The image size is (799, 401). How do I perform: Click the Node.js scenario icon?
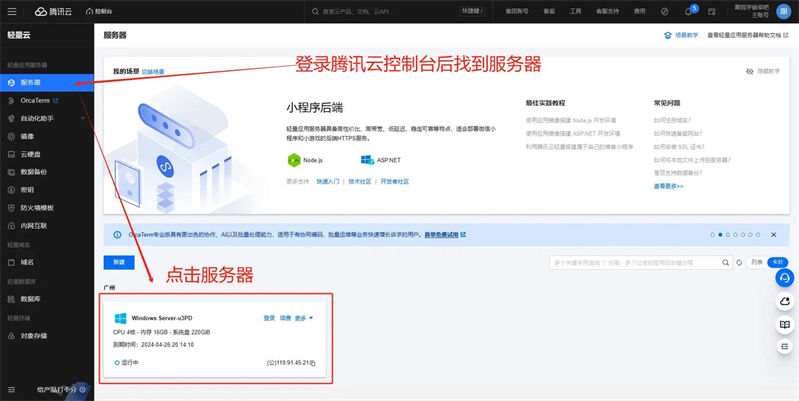(x=294, y=160)
